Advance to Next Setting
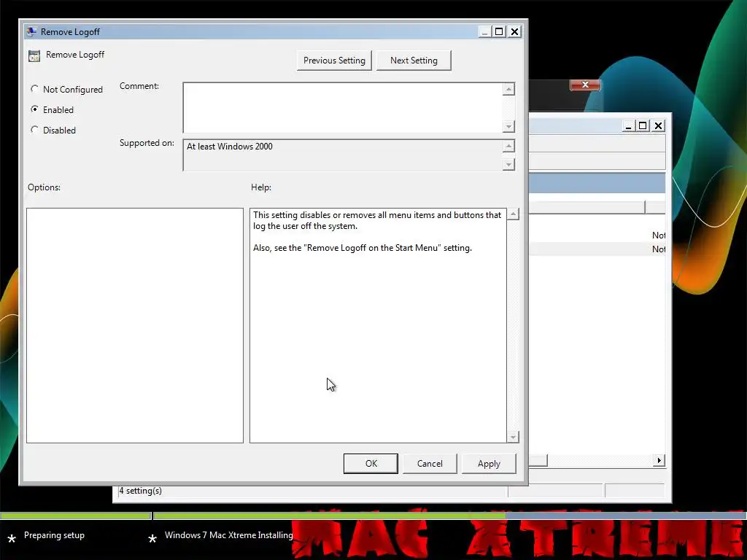Image resolution: width=747 pixels, height=560 pixels. [x=414, y=61]
